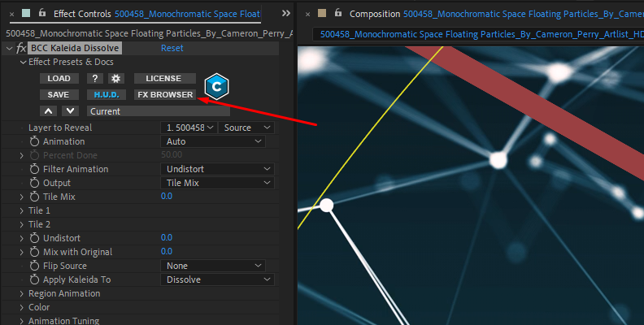Viewport: 644px width, 325px height.
Task: Click the Tile Mix value 0.0
Action: click(167, 196)
